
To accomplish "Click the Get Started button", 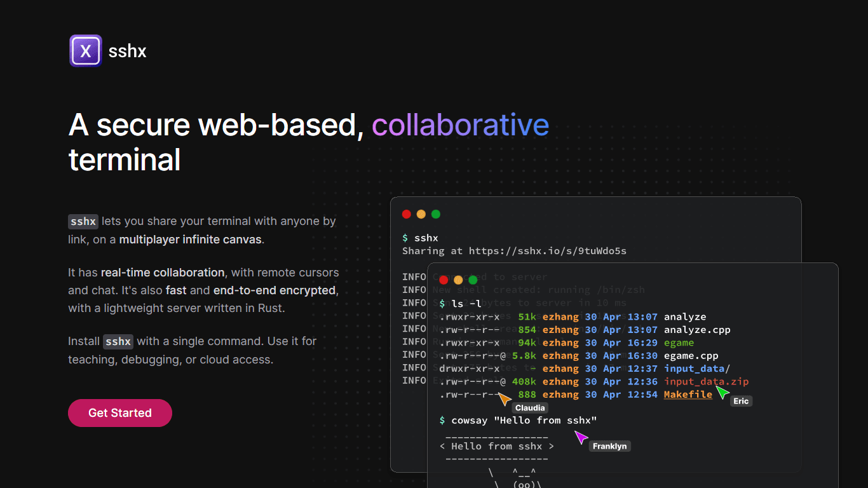I will (120, 413).
